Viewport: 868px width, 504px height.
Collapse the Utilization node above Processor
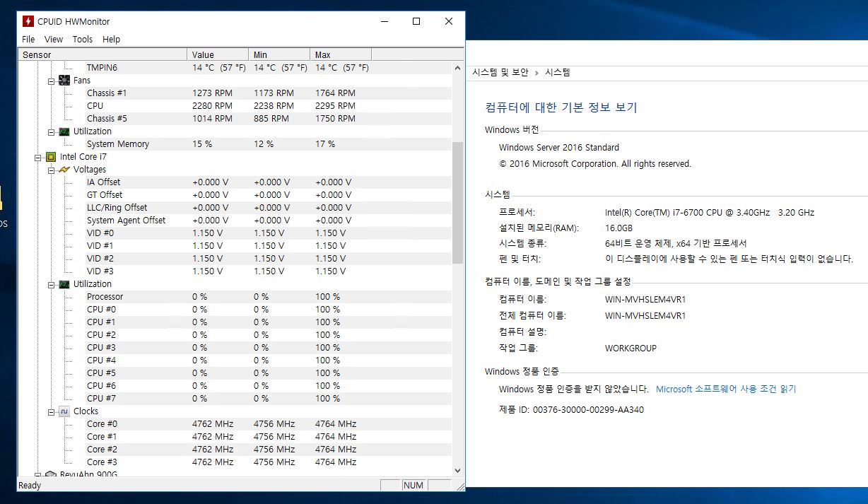(52, 284)
